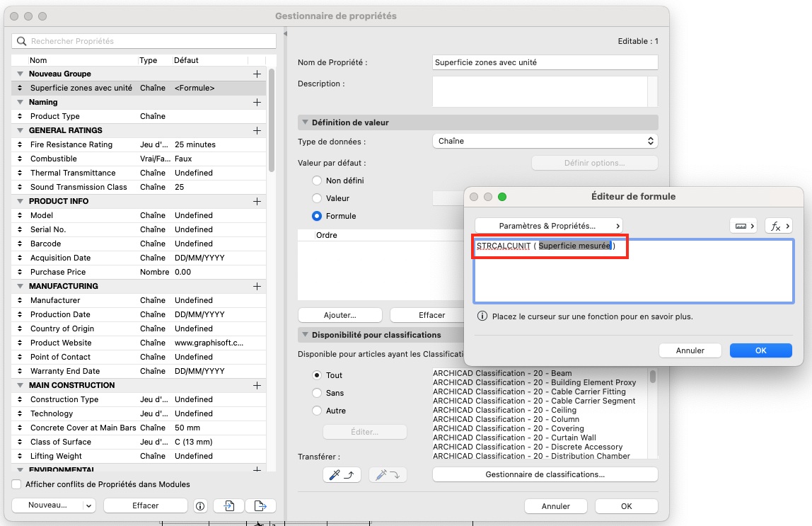Collapse the Définition de valeur section

304,122
